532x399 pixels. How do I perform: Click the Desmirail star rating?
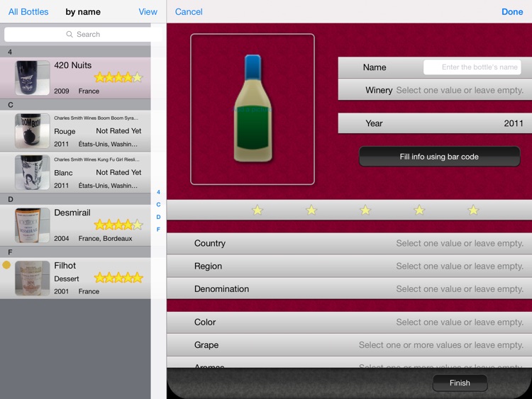pyautogui.click(x=118, y=225)
